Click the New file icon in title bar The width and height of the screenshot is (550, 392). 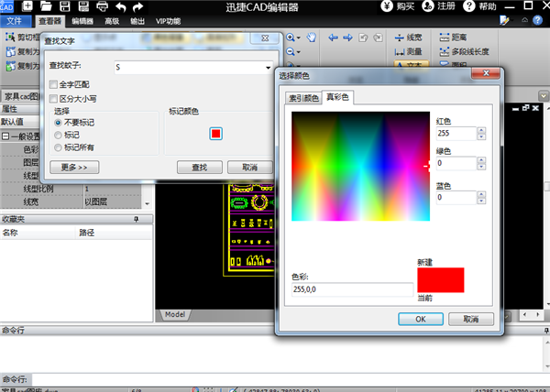(x=27, y=6)
